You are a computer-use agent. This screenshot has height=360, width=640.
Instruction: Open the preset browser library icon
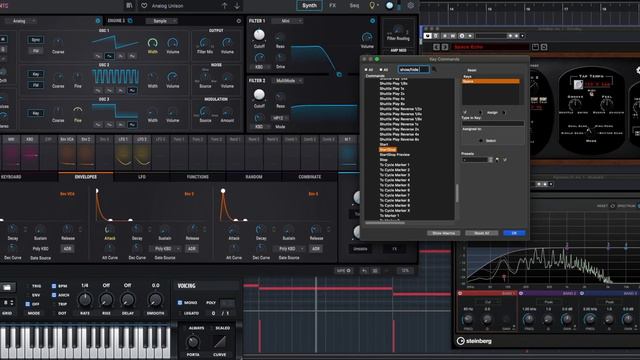(x=129, y=6)
